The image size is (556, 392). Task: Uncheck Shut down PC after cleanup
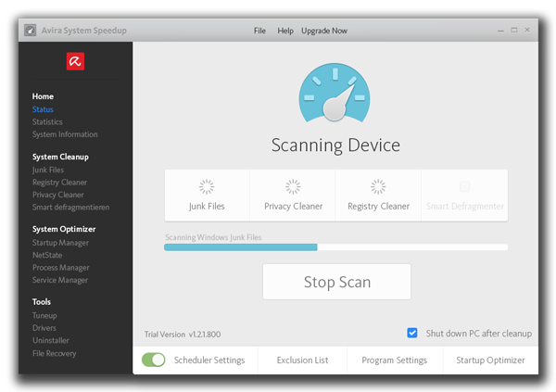tap(412, 333)
